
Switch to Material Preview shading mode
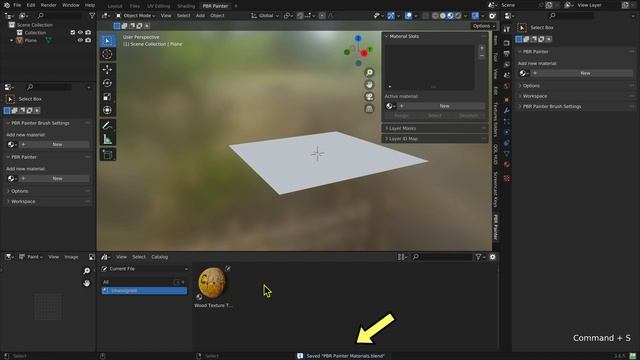(450, 16)
